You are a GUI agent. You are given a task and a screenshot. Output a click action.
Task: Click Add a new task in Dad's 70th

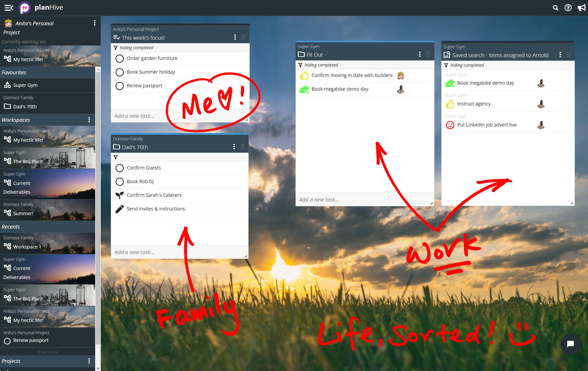pyautogui.click(x=134, y=252)
